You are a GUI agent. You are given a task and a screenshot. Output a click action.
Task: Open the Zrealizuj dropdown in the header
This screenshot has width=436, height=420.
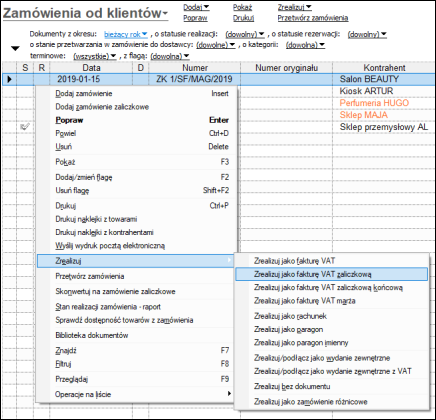(295, 7)
